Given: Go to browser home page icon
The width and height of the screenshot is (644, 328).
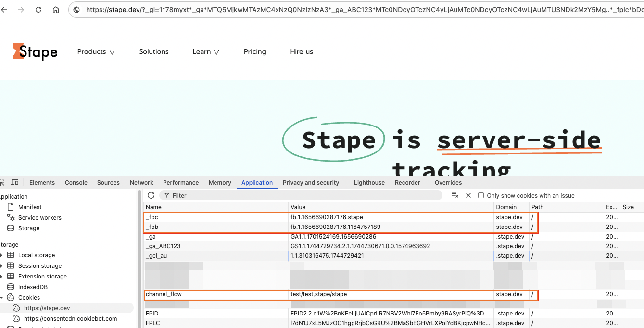Looking at the screenshot, I should click(x=56, y=10).
